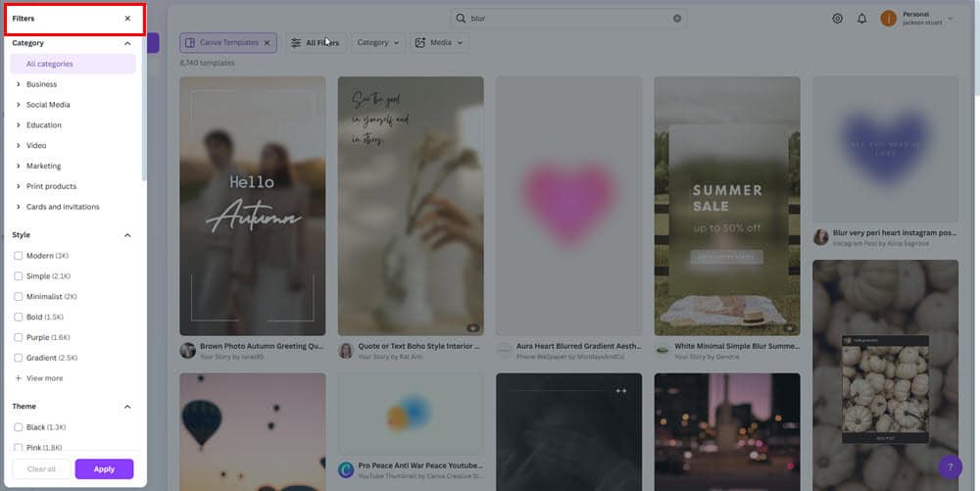Select All categories in the filter list
Screen dimensions: 980x491
73,64
